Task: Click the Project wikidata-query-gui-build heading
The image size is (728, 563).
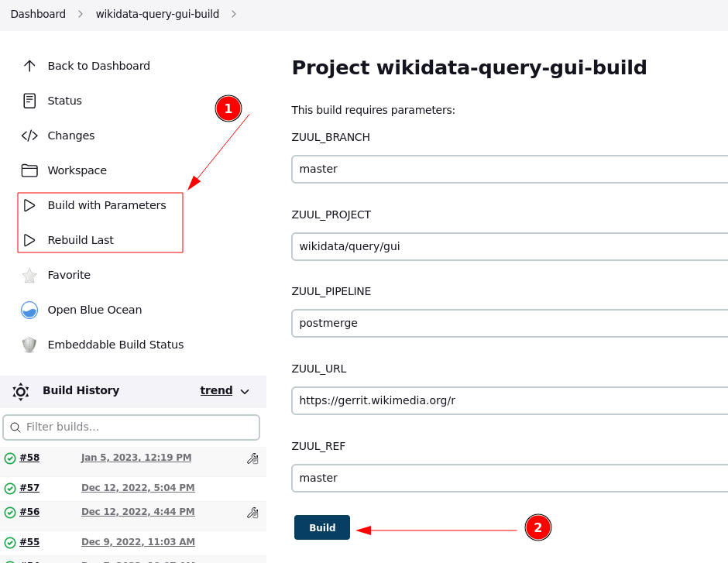Action: pyautogui.click(x=469, y=68)
